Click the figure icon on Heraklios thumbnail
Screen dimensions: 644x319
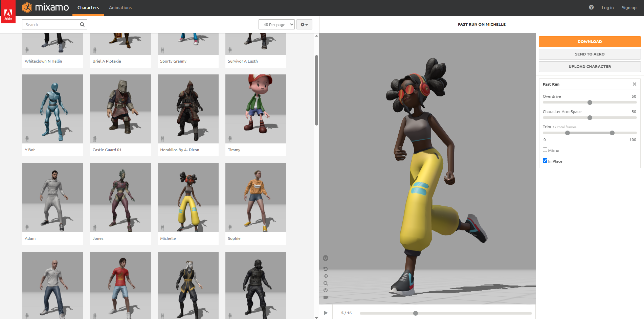(162, 139)
